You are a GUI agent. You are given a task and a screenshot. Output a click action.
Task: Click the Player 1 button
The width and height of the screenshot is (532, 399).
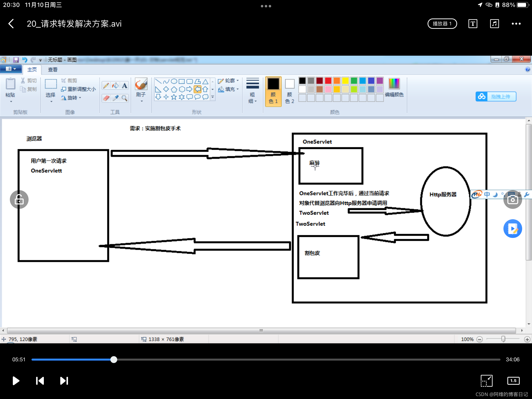[x=442, y=24]
